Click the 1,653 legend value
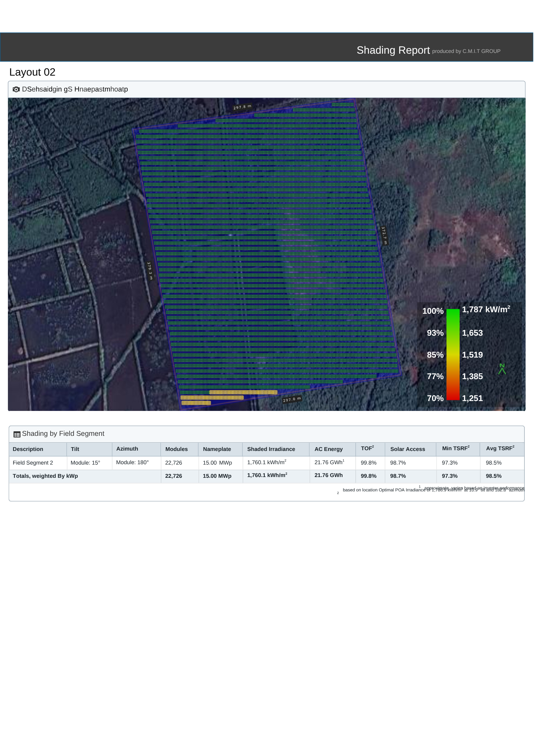 pyautogui.click(x=472, y=333)
